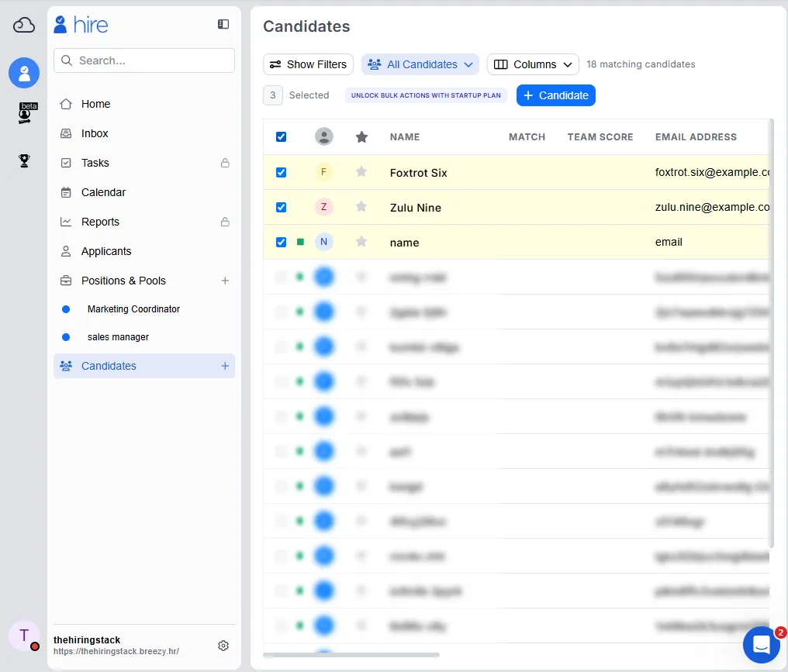Image resolution: width=788 pixels, height=672 pixels.
Task: Click the candidate name text 'name'
Action: (x=405, y=243)
